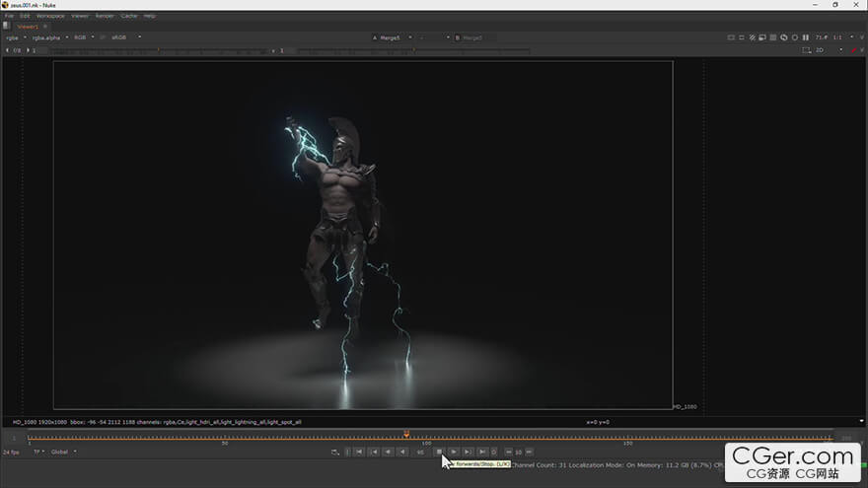Click the 24 fps field
This screenshot has width=868, height=488.
(x=11, y=453)
